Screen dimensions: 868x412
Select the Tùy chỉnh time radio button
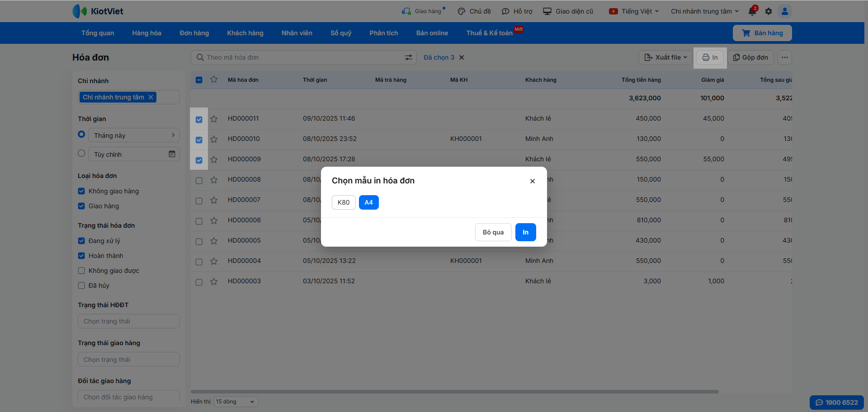[81, 154]
